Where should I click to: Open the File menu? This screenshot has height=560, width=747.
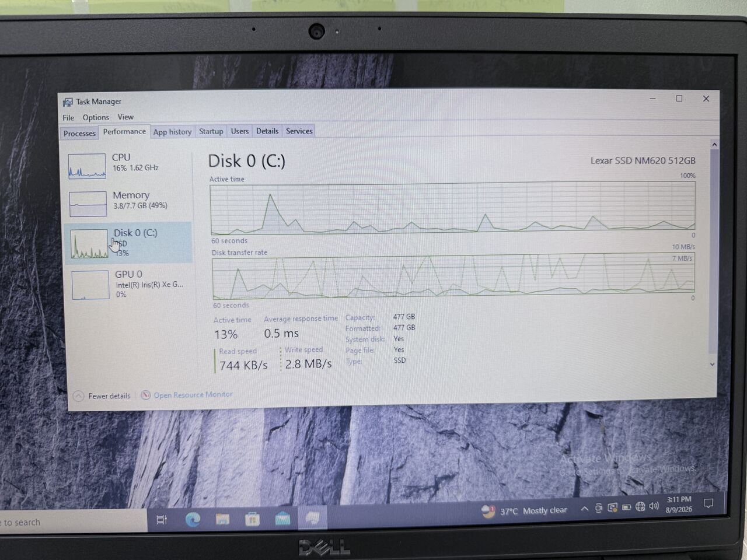point(68,117)
